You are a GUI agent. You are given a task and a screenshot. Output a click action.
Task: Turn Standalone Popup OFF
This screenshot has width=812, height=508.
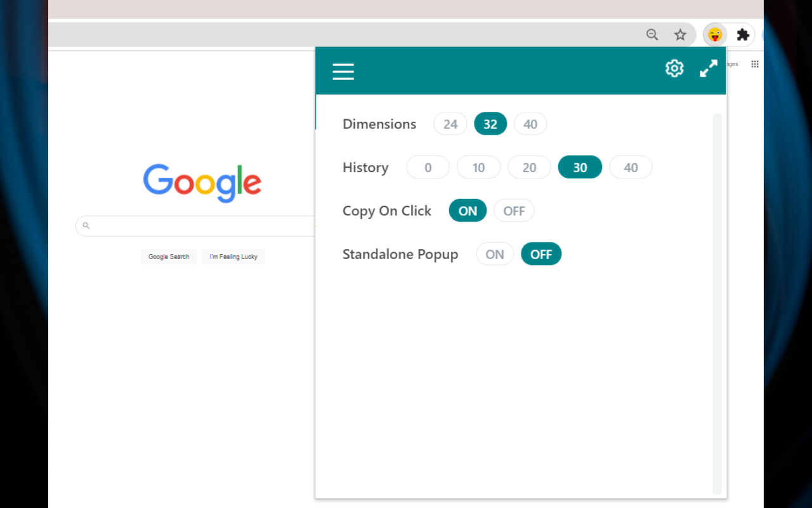coord(541,254)
